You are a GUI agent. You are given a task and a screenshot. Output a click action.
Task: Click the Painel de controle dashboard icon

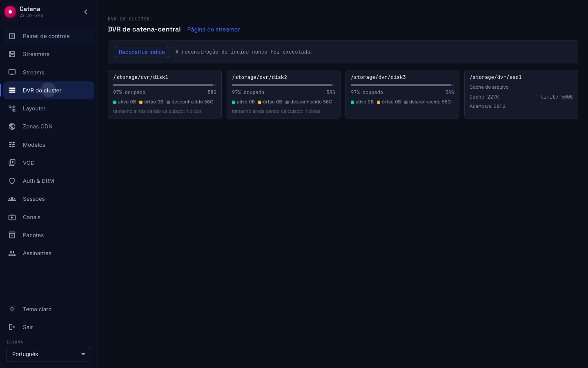pyautogui.click(x=12, y=36)
